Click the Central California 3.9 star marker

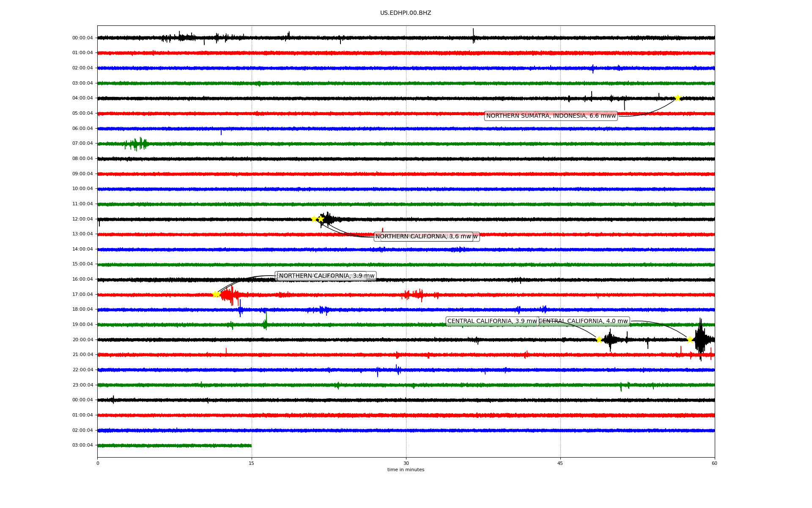(x=599, y=340)
